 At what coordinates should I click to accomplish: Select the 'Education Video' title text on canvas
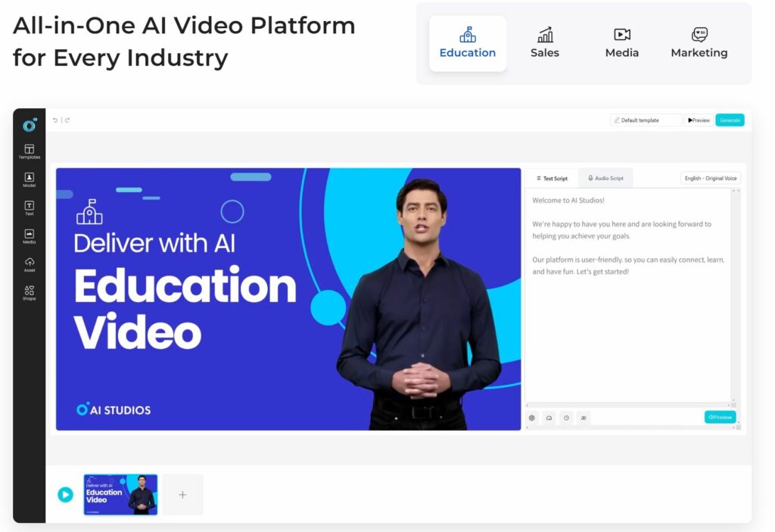pyautogui.click(x=185, y=309)
